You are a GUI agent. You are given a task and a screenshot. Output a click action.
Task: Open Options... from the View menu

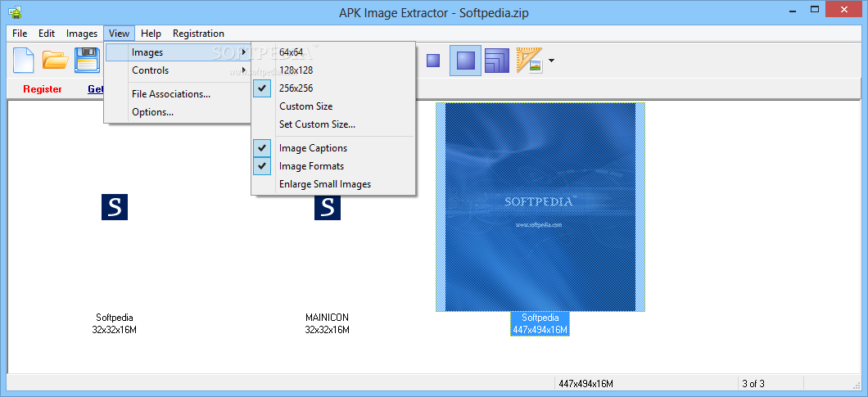178,112
